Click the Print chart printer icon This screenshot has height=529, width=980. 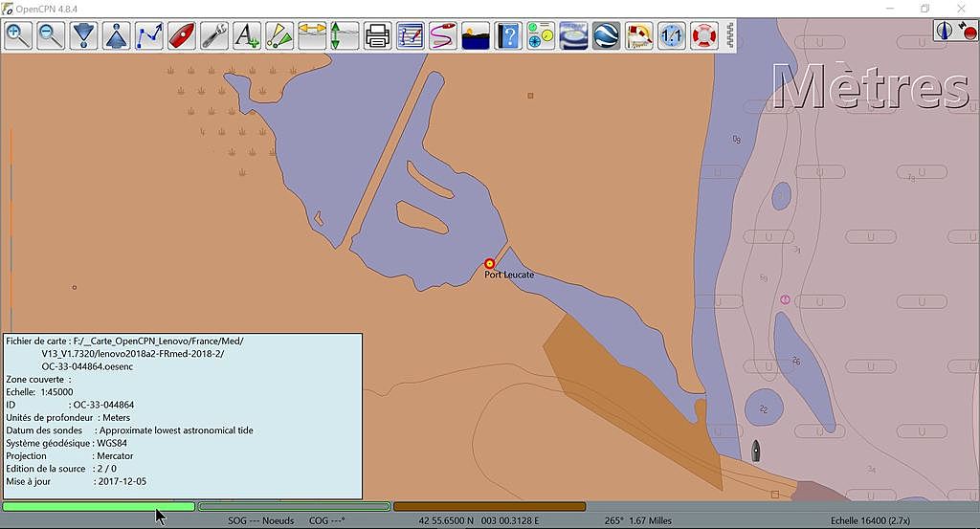pyautogui.click(x=377, y=35)
